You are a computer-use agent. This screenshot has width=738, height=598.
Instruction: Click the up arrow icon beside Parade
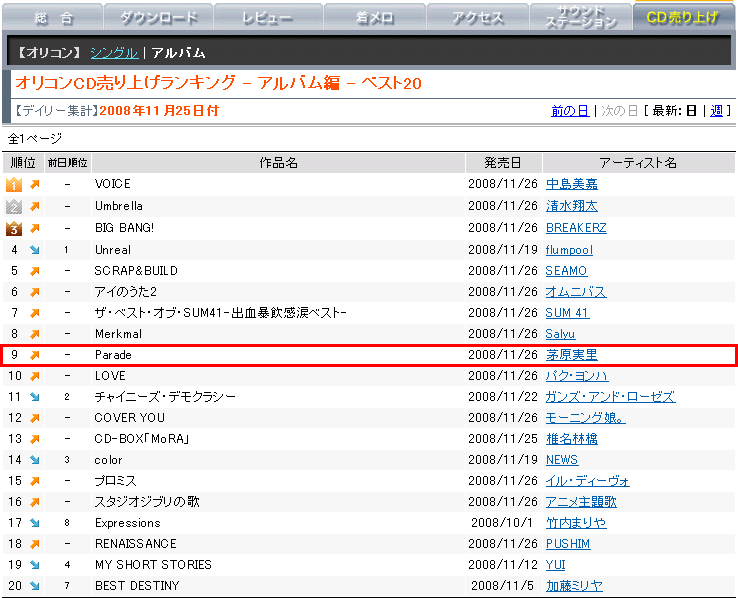click(x=35, y=355)
